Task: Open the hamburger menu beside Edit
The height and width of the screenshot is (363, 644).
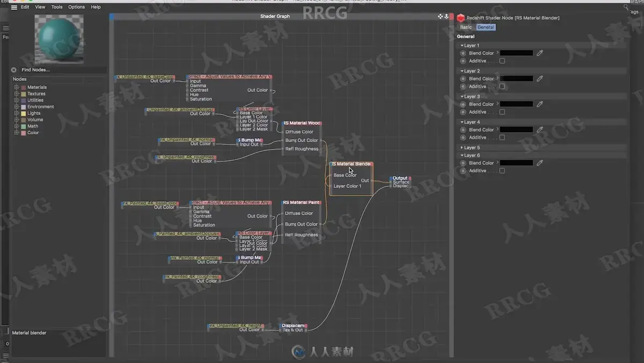Action: 14,7
